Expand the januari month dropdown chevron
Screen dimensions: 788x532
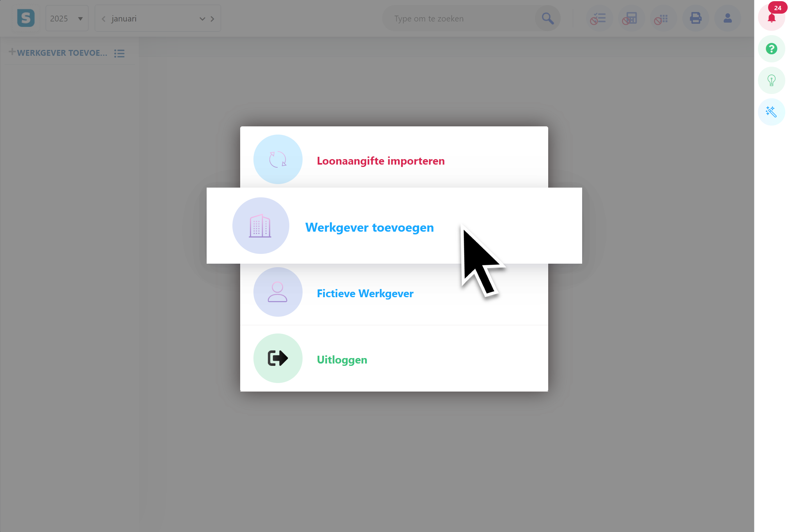tap(202, 19)
